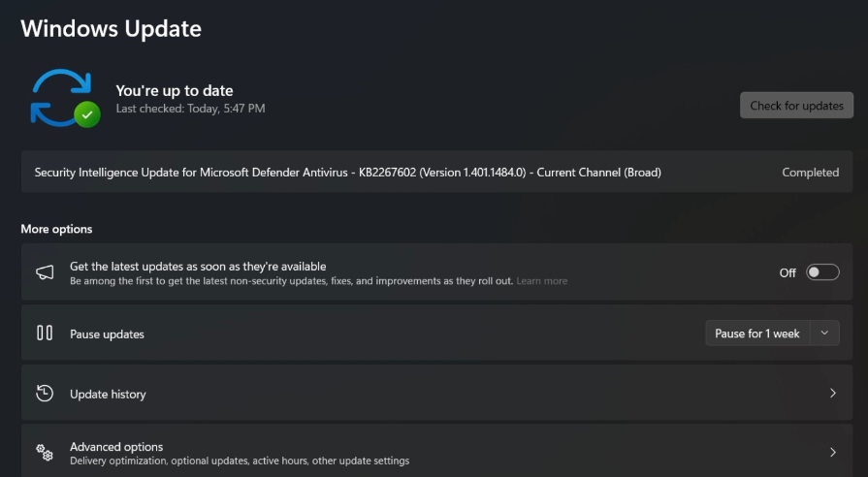The image size is (868, 477).
Task: Expand Update history with its right chevron
Action: pyautogui.click(x=832, y=394)
